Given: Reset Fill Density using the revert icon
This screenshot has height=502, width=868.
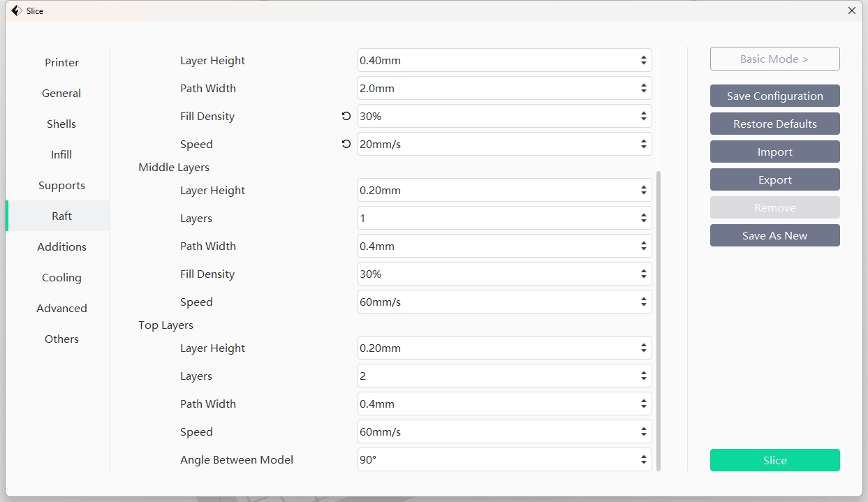Looking at the screenshot, I should point(346,117).
